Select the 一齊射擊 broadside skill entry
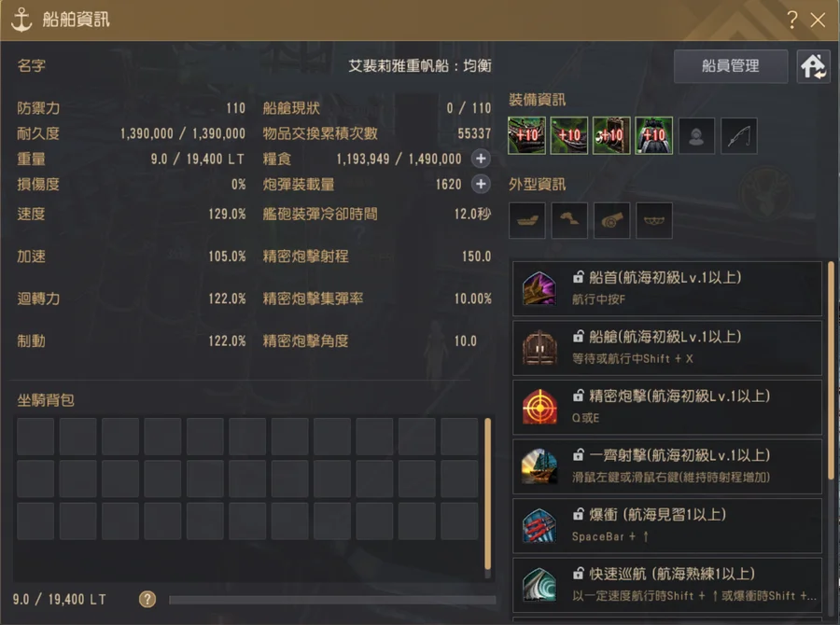The image size is (840, 625). pyautogui.click(x=667, y=466)
